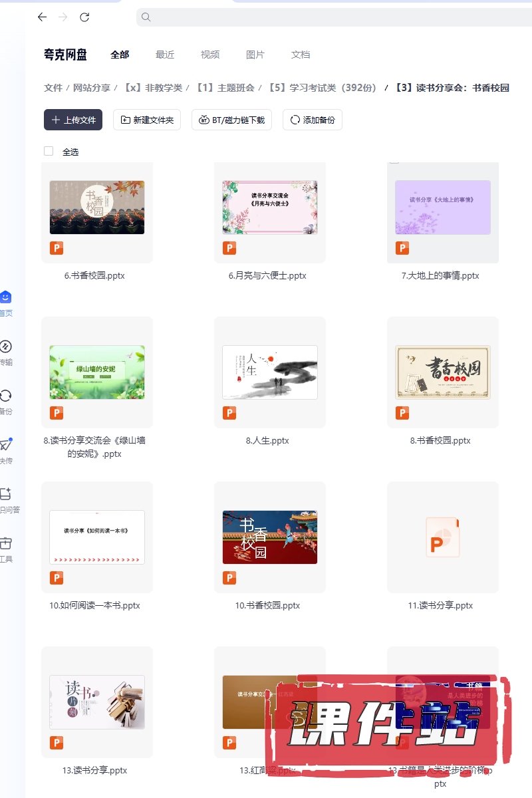Open the 文档 tab
Screen dimensions: 532x798
(x=301, y=55)
